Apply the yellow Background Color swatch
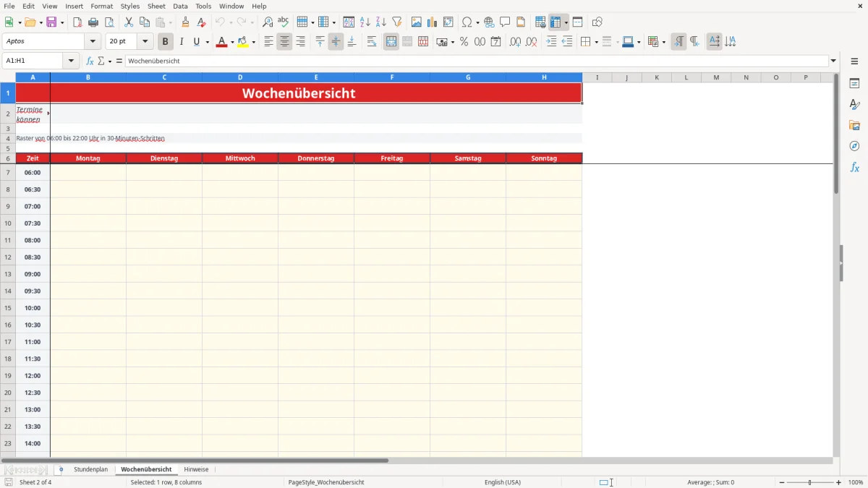The image size is (868, 488). point(243,42)
